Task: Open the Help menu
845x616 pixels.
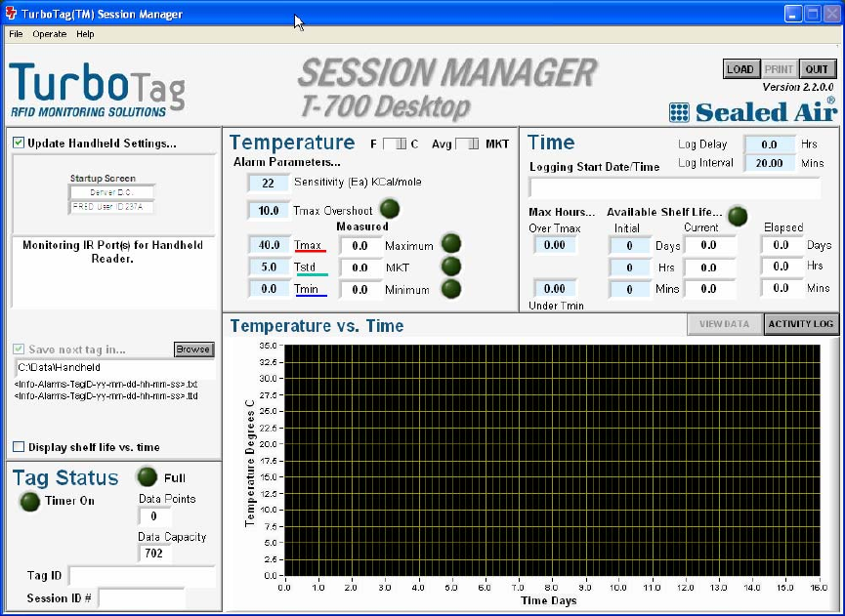Action: point(85,34)
